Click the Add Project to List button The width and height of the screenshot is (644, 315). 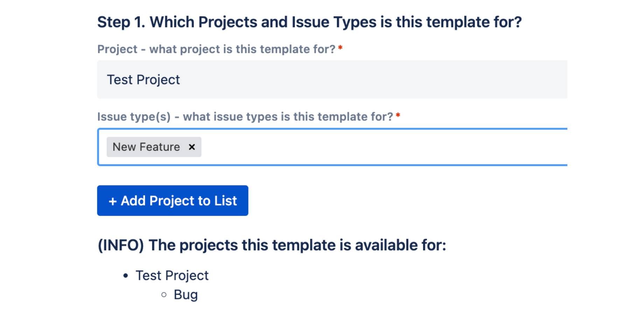173,201
